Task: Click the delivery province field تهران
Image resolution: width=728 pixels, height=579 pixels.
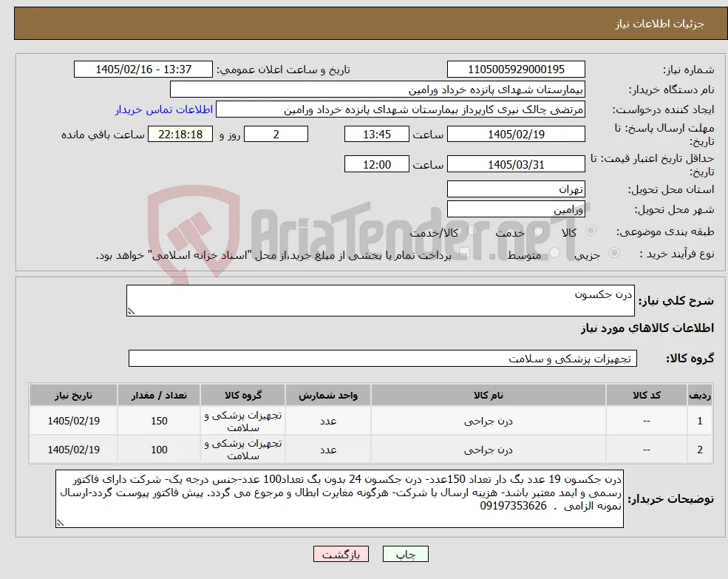Action: tap(516, 189)
